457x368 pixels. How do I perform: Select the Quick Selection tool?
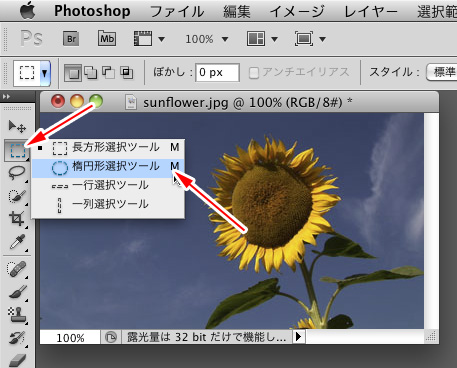click(x=17, y=196)
